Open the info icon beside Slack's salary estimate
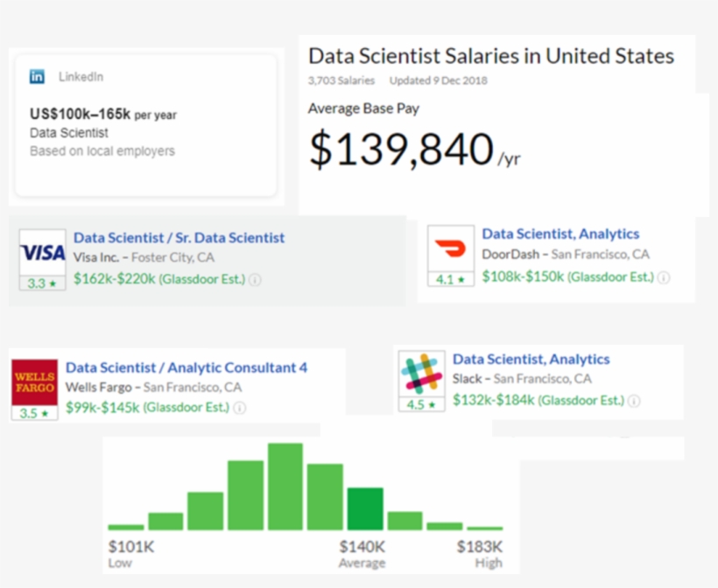 [634, 401]
